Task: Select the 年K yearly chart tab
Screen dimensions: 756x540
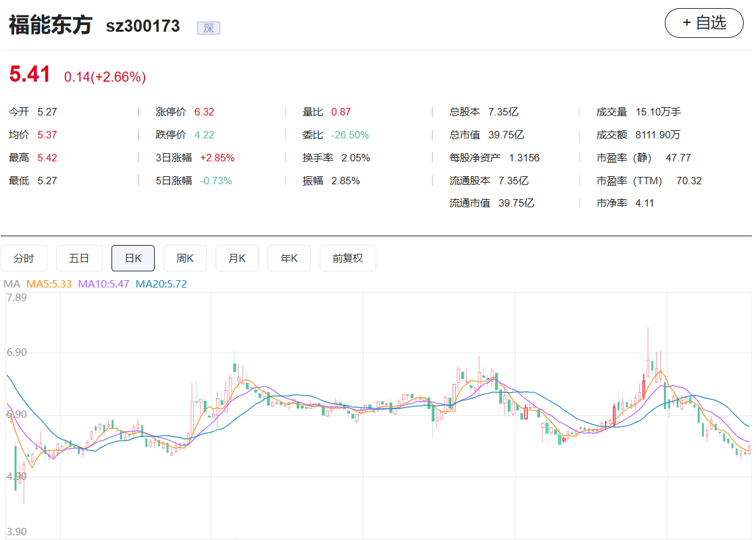Action: (x=289, y=258)
